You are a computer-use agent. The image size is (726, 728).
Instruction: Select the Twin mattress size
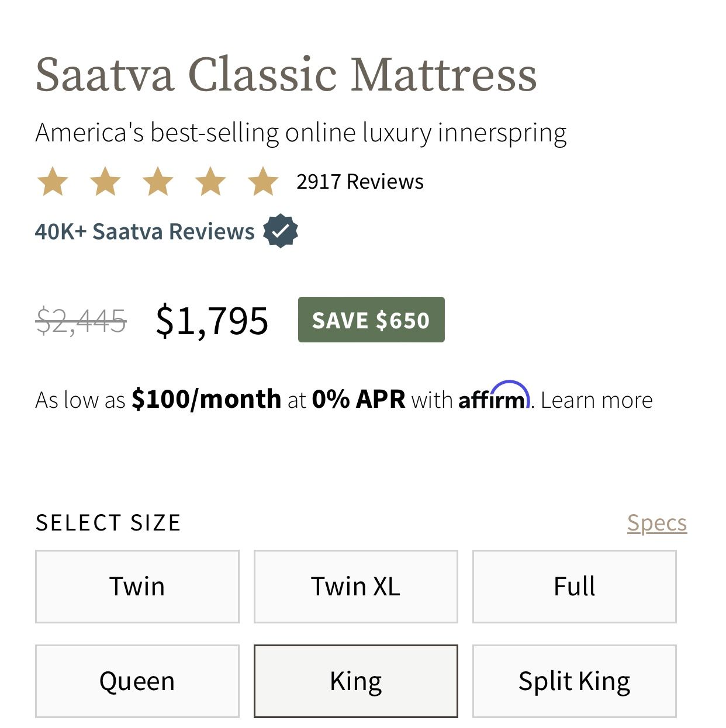point(137,586)
